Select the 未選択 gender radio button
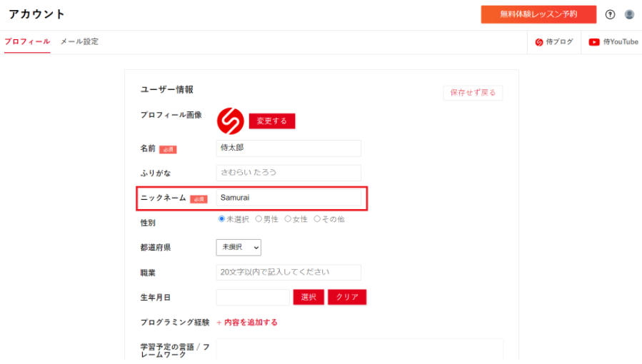642x364 pixels. click(x=221, y=219)
